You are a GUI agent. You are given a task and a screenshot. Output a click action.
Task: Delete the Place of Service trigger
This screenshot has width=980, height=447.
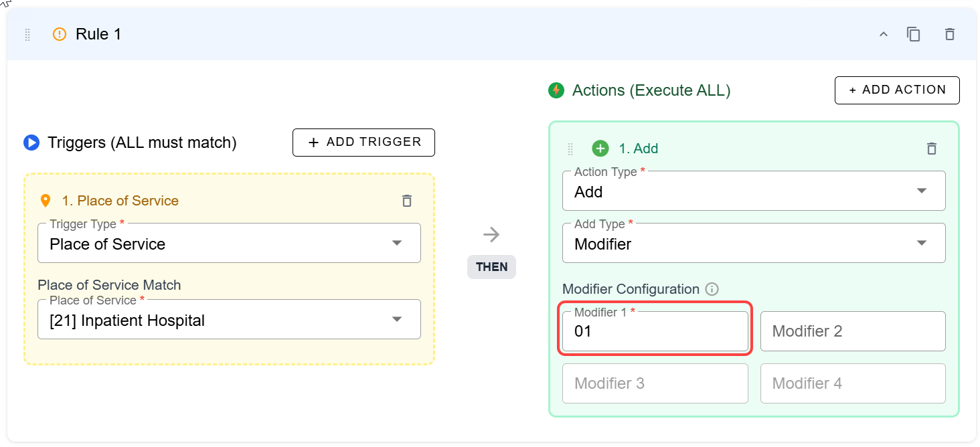click(x=406, y=201)
